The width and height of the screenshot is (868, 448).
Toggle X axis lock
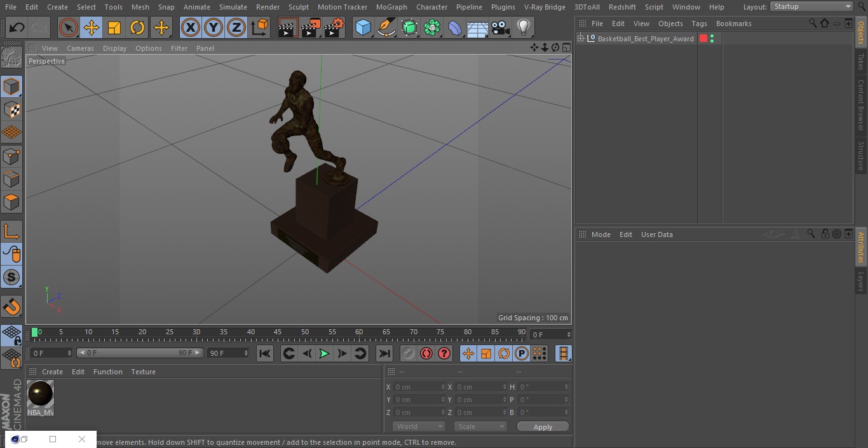[x=190, y=27]
